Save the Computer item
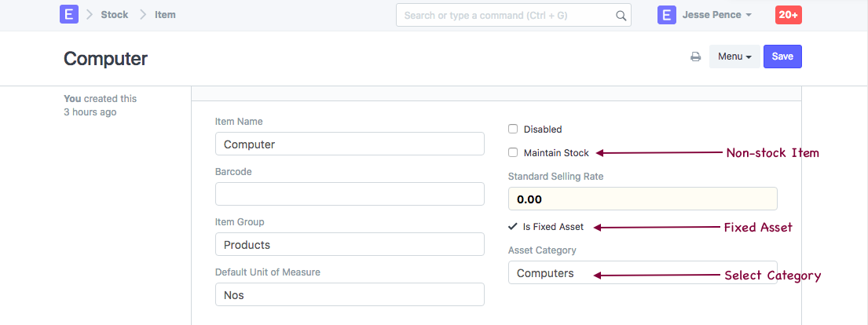Image resolution: width=868 pixels, height=325 pixels. tap(782, 57)
